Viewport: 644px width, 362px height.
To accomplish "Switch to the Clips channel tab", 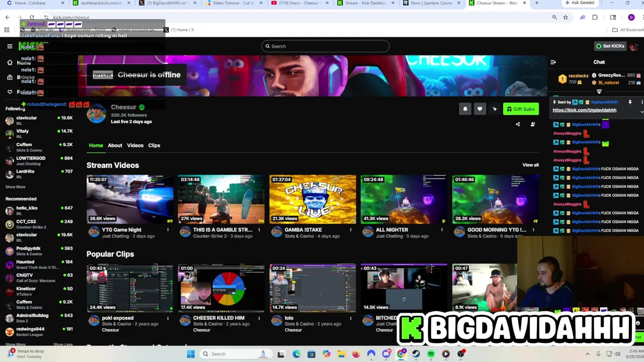I will (x=154, y=145).
